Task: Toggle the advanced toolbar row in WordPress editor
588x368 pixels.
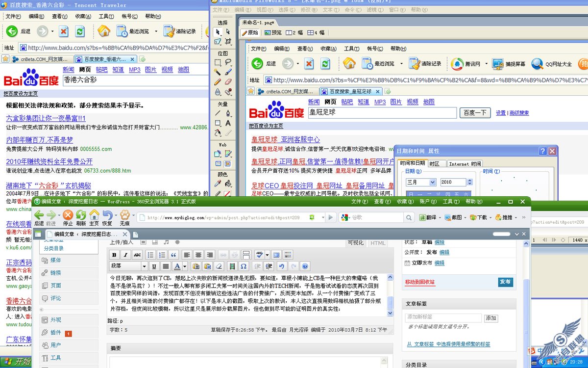Action: coord(288,255)
